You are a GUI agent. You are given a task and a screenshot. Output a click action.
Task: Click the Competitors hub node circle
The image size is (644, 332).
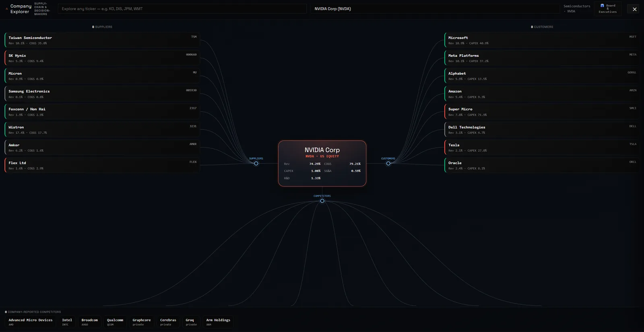pyautogui.click(x=322, y=201)
